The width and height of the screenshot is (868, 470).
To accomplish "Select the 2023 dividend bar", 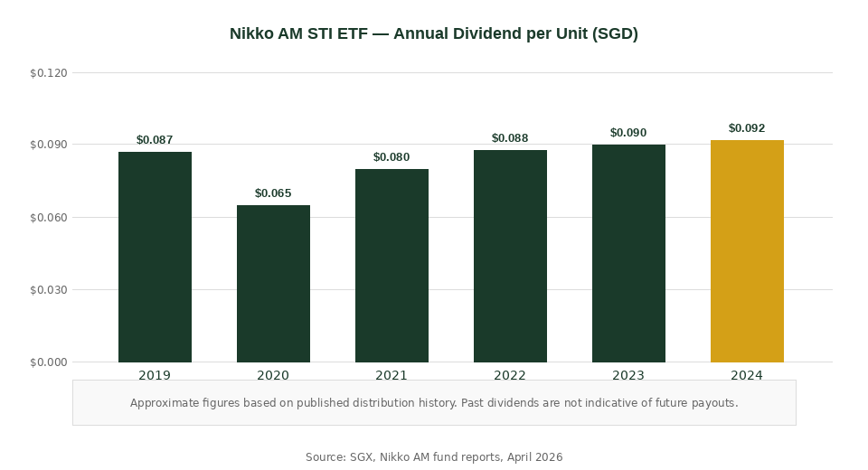I will (x=629, y=254).
